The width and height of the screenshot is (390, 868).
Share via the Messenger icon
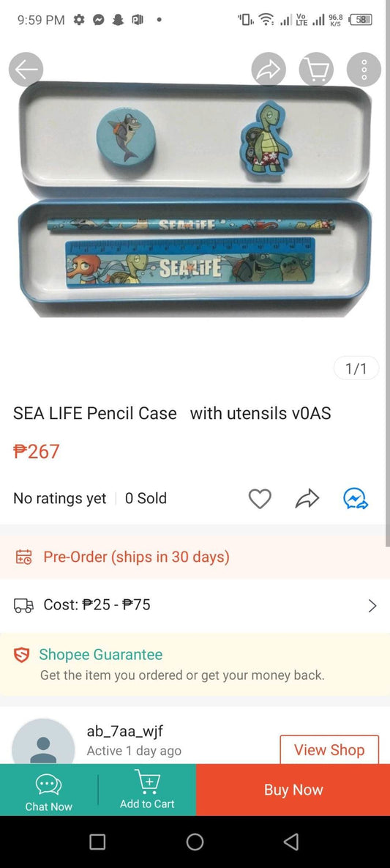point(356,499)
